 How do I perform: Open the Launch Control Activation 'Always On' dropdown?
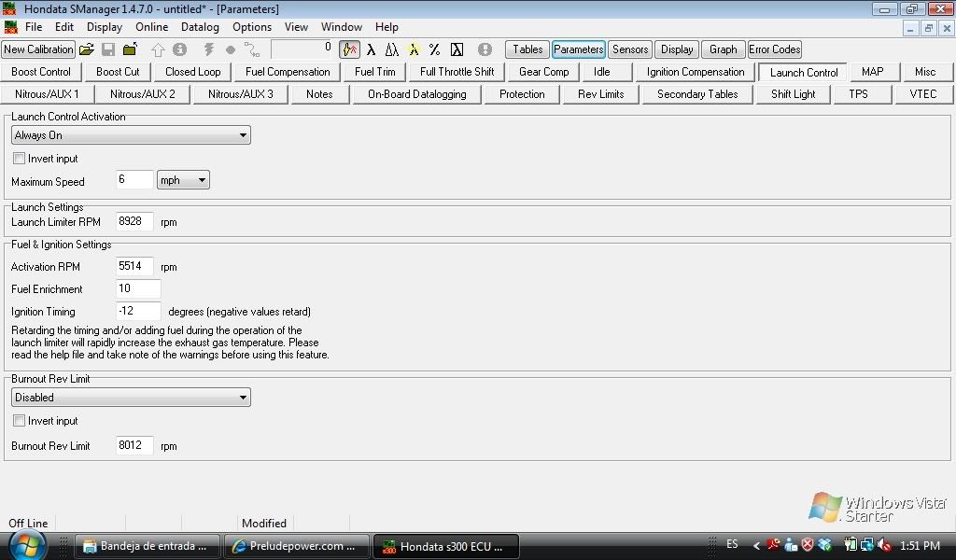click(131, 135)
